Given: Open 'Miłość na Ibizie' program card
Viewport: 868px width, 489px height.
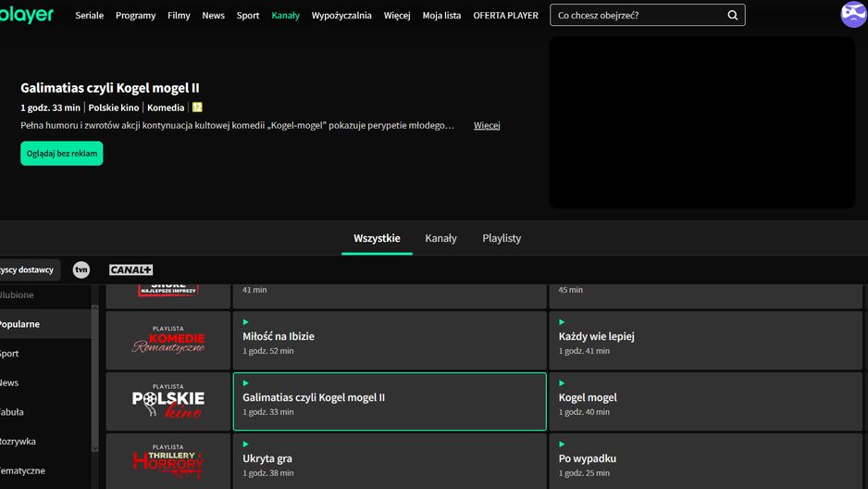Looking at the screenshot, I should coord(390,340).
